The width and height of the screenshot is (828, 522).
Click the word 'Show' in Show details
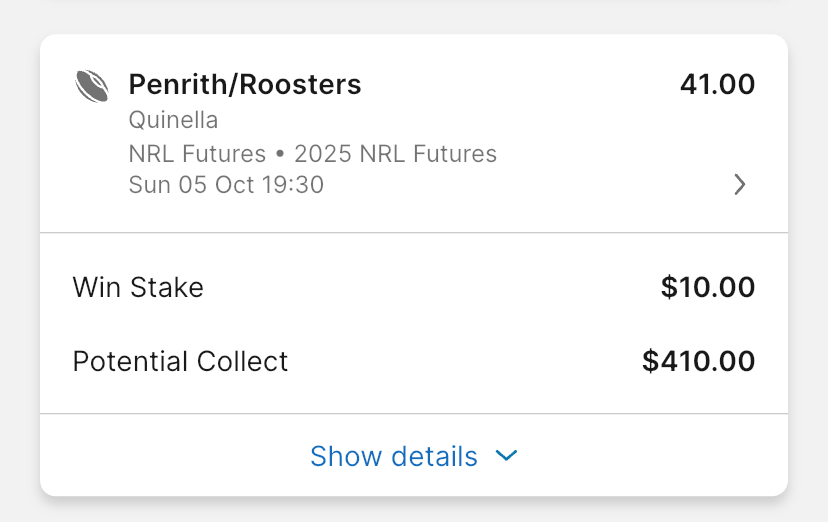click(x=346, y=456)
